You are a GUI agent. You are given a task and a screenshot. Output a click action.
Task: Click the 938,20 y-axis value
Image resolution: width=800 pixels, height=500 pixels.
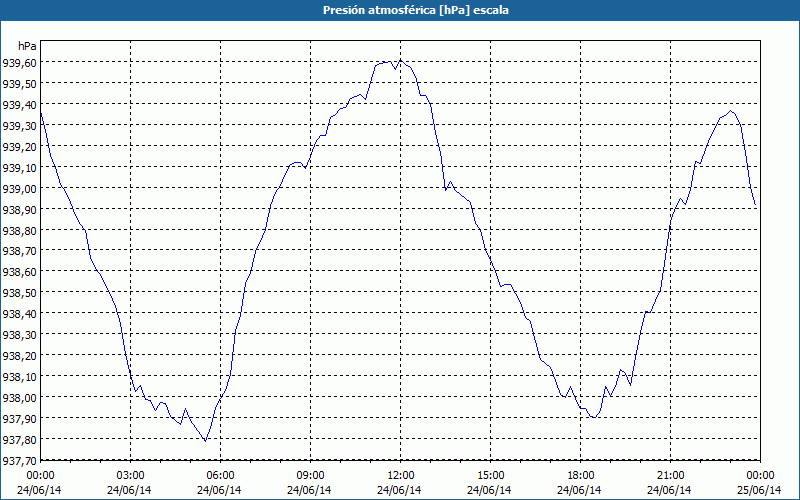pos(19,355)
